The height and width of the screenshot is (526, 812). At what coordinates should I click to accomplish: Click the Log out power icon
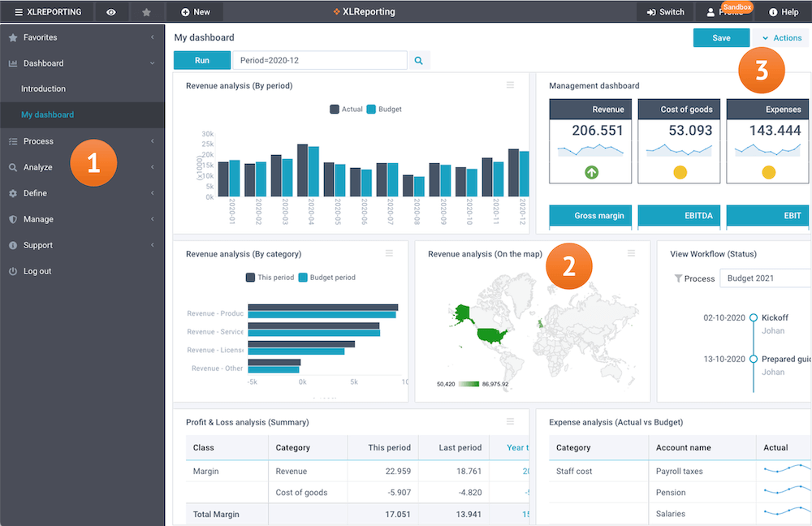[13, 271]
